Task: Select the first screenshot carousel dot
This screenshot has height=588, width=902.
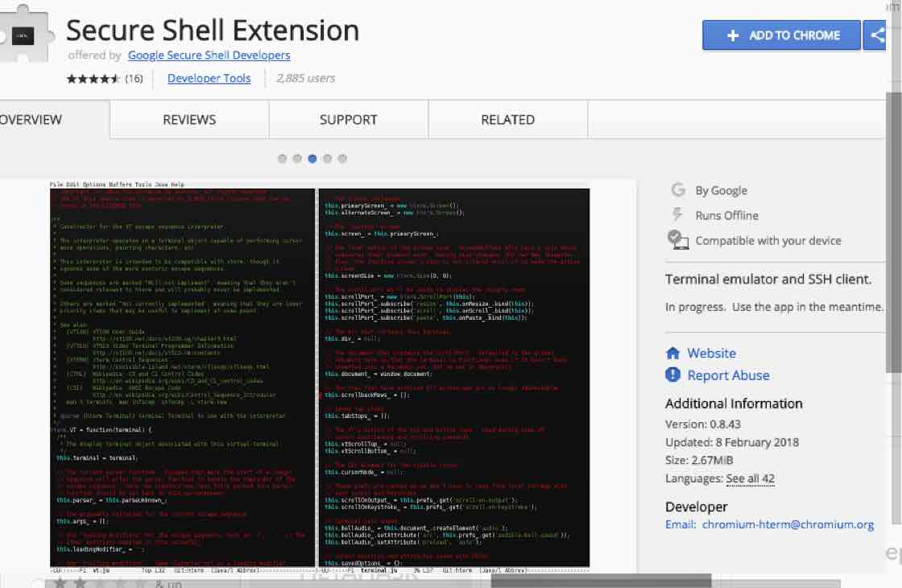Action: (282, 159)
